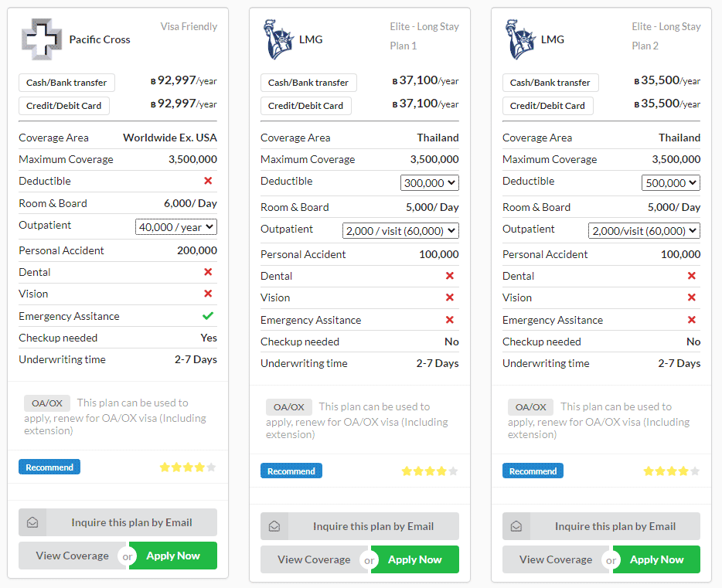The image size is (722, 588).
Task: Apply Now for the Pacific Cross plan
Action: click(173, 556)
